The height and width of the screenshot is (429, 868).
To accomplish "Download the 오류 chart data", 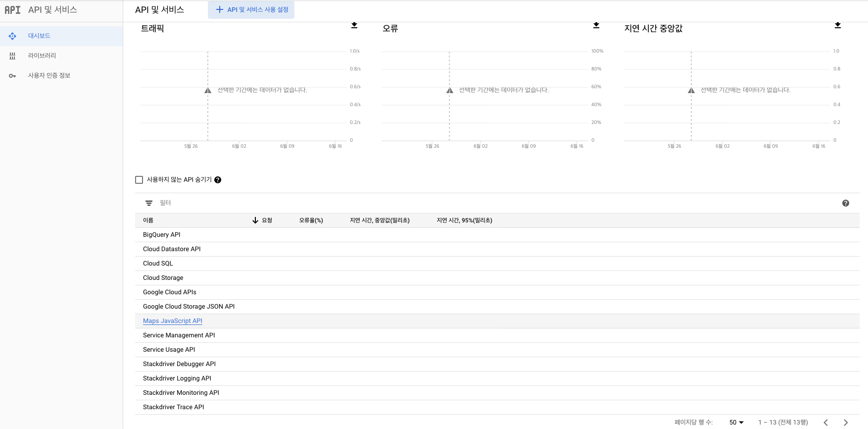I will point(596,25).
